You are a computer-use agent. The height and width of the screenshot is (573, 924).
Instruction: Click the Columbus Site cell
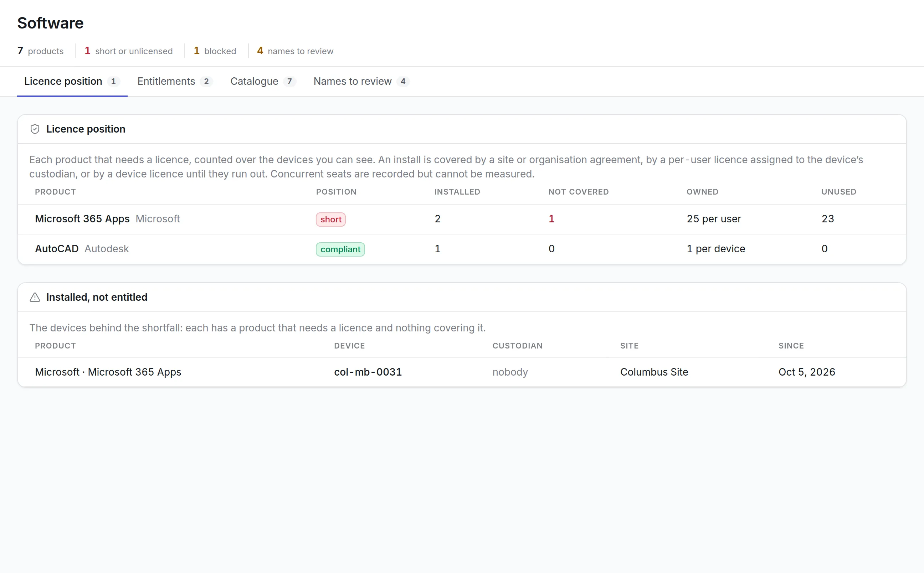[654, 372]
